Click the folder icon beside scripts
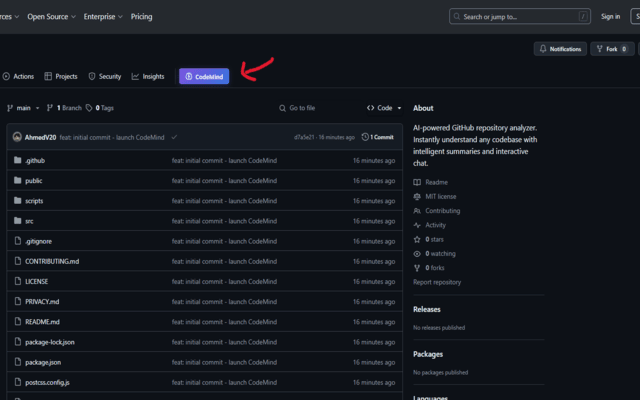 pyautogui.click(x=18, y=200)
